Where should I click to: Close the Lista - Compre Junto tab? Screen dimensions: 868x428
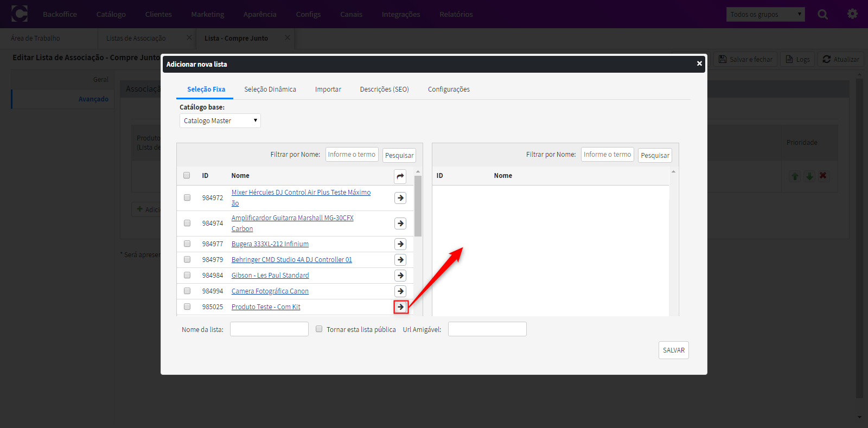287,37
